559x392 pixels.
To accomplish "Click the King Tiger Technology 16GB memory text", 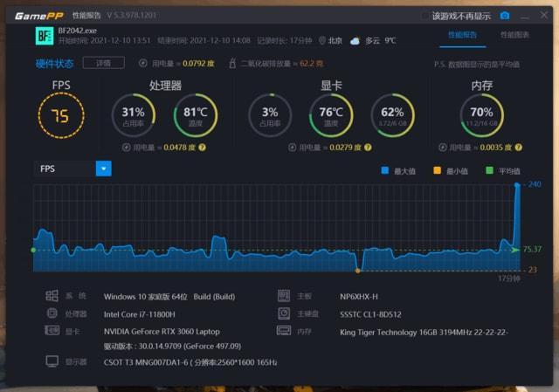I will click(x=424, y=332).
